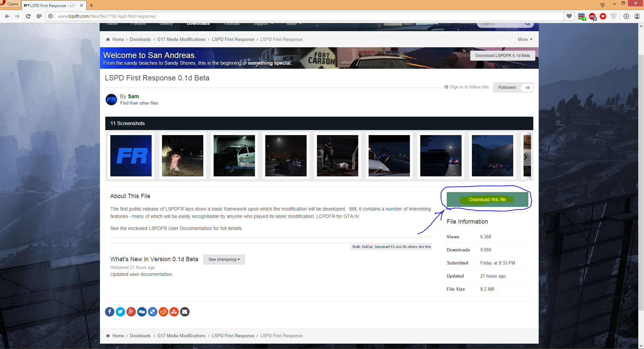644x349 pixels.
Task: Go to Home in the bottom breadcrumb
Action: click(118, 336)
